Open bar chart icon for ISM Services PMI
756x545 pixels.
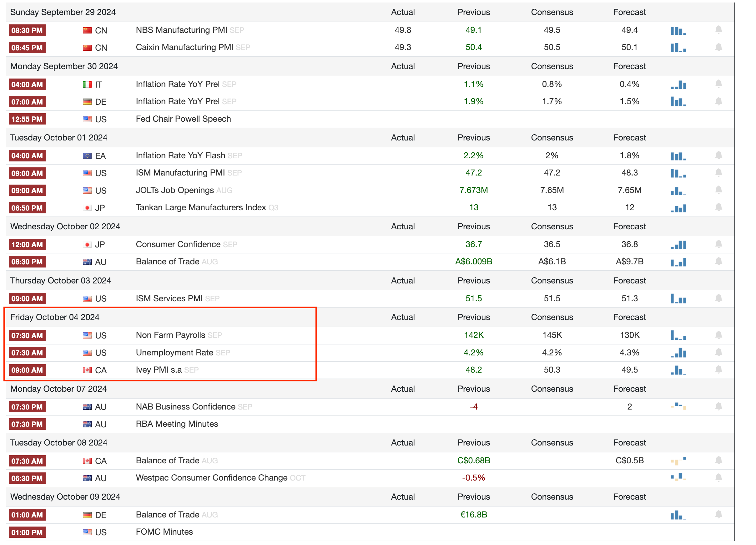point(678,298)
